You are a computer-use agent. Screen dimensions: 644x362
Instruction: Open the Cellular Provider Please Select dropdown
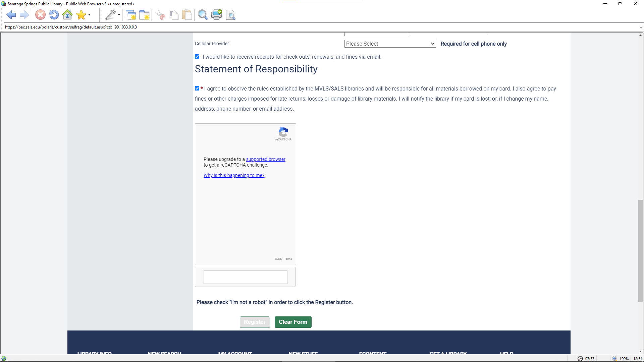click(x=390, y=44)
